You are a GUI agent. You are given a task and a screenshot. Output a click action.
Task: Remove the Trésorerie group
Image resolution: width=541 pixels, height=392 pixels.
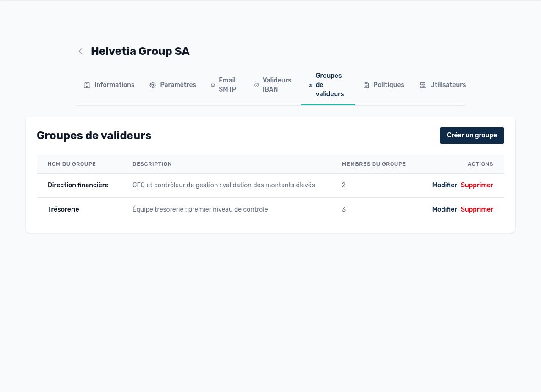pyautogui.click(x=477, y=209)
